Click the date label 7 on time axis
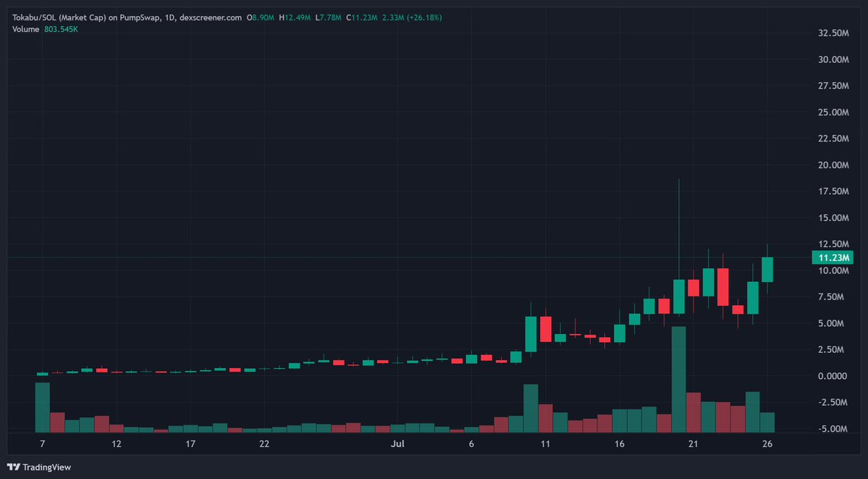 43,444
